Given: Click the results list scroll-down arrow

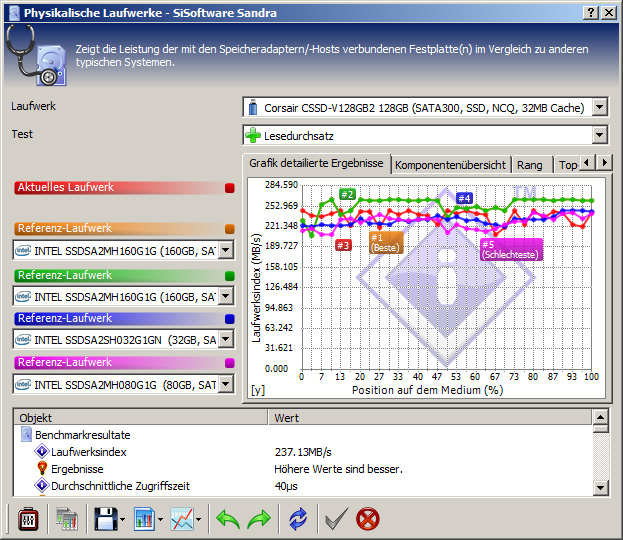Looking at the screenshot, I should [x=600, y=487].
